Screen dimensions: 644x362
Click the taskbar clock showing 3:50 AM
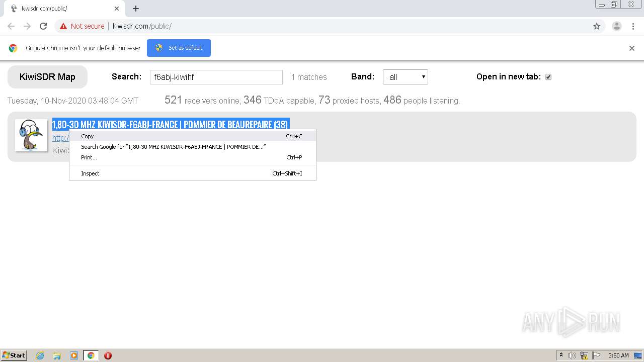(618, 355)
